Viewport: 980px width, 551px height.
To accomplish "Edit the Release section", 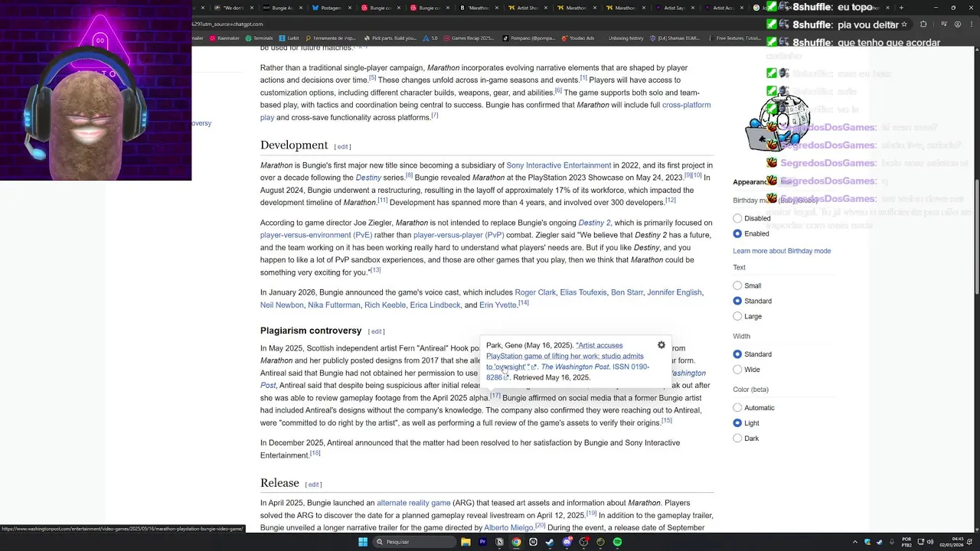I will tap(313, 484).
